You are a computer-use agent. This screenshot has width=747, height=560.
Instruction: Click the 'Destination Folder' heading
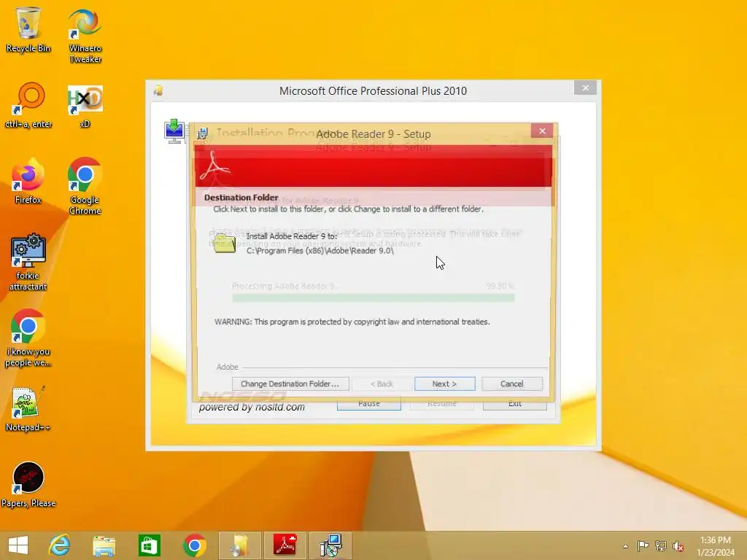241,198
